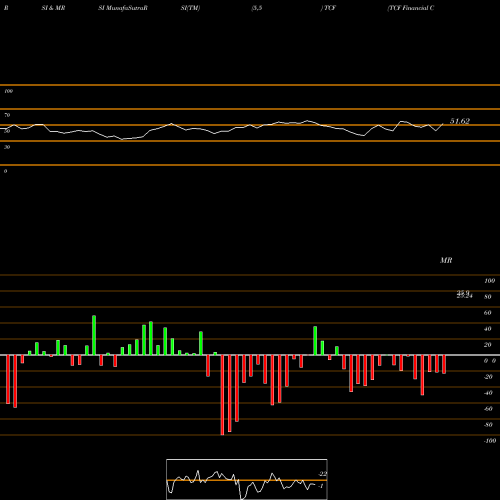Click the 25.24 value label near MR axis
This screenshot has width=500, height=500.
(464, 295)
